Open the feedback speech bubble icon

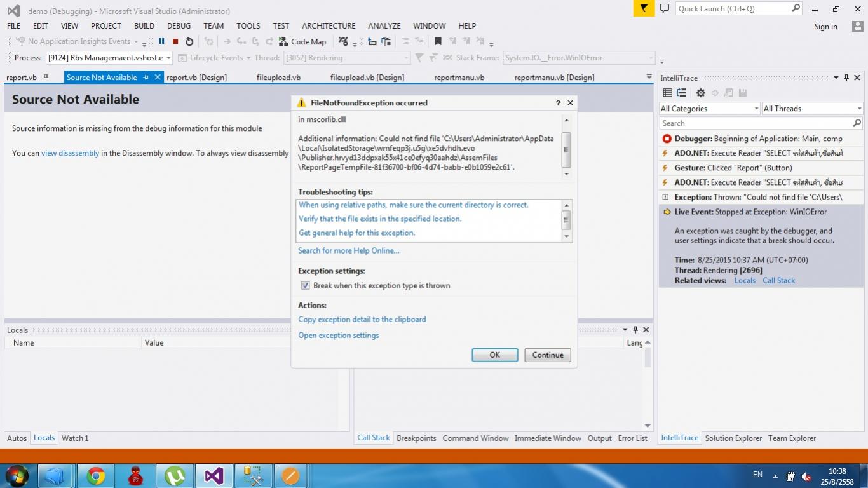665,8
